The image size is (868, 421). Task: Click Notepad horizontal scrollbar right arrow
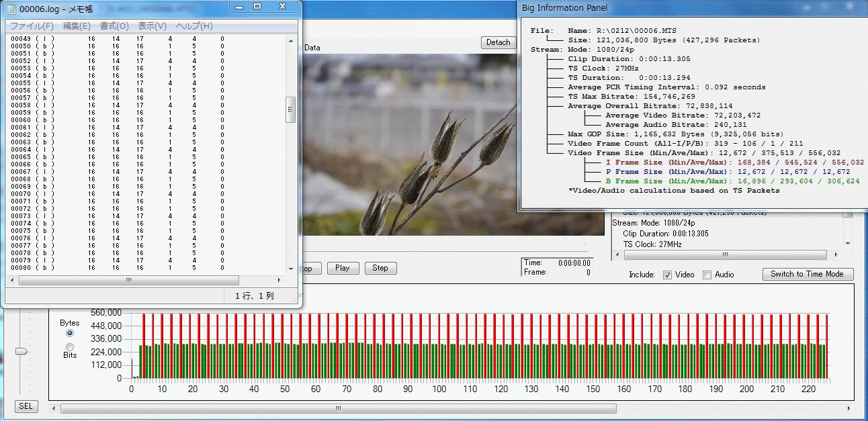280,281
